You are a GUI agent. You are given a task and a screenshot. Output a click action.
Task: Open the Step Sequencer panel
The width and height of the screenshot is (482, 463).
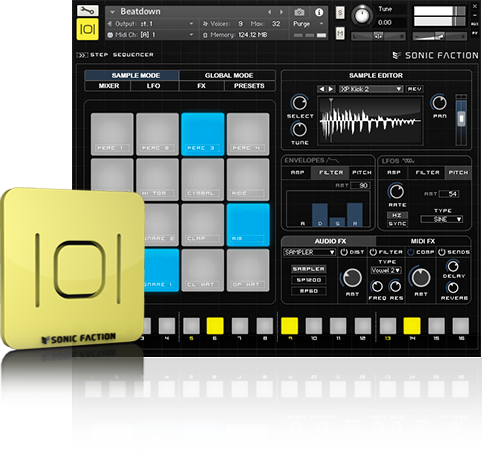(115, 55)
